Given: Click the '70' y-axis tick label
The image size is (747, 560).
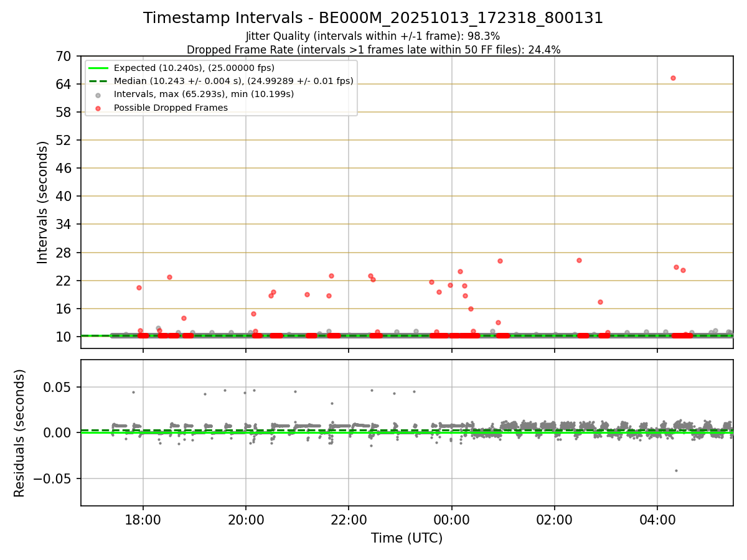Looking at the screenshot, I should (x=64, y=56).
